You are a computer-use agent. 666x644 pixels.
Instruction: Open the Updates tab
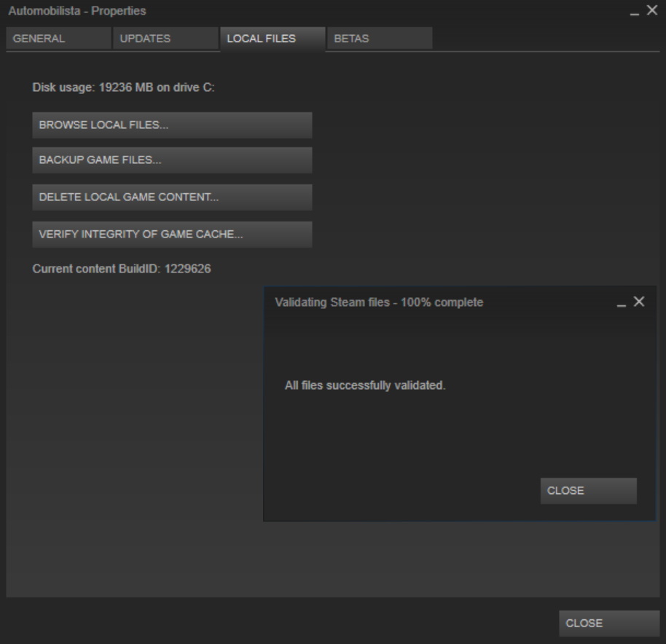165,39
